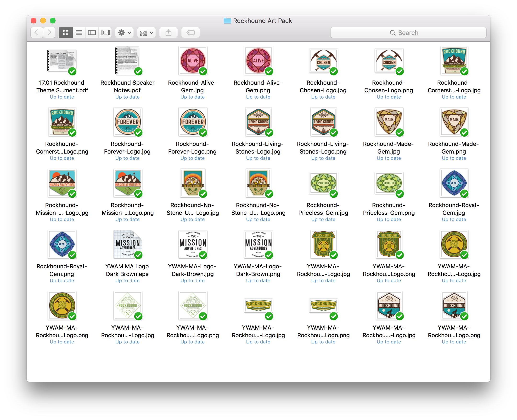
Task: Click the Edit Tags toolbar button
Action: (191, 33)
